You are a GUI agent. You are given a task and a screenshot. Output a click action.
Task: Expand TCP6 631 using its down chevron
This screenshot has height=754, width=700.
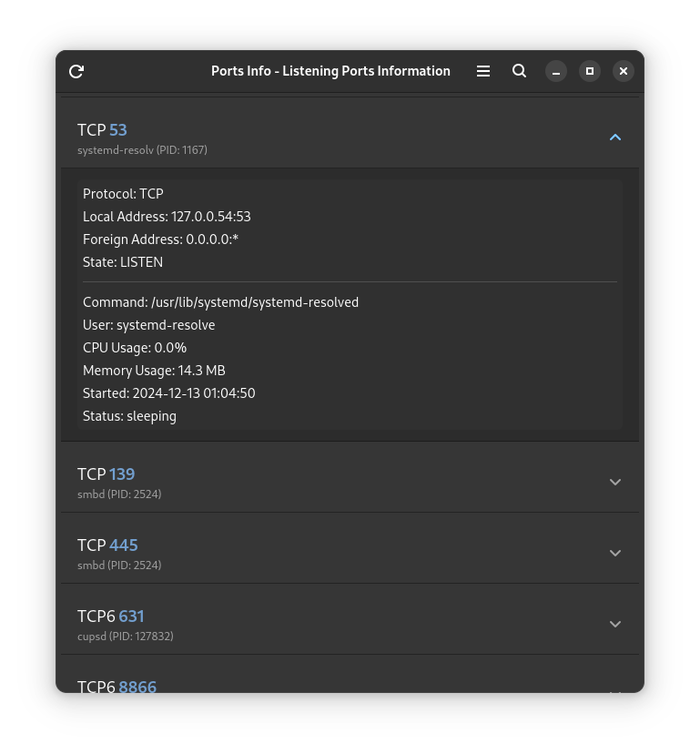coord(614,624)
